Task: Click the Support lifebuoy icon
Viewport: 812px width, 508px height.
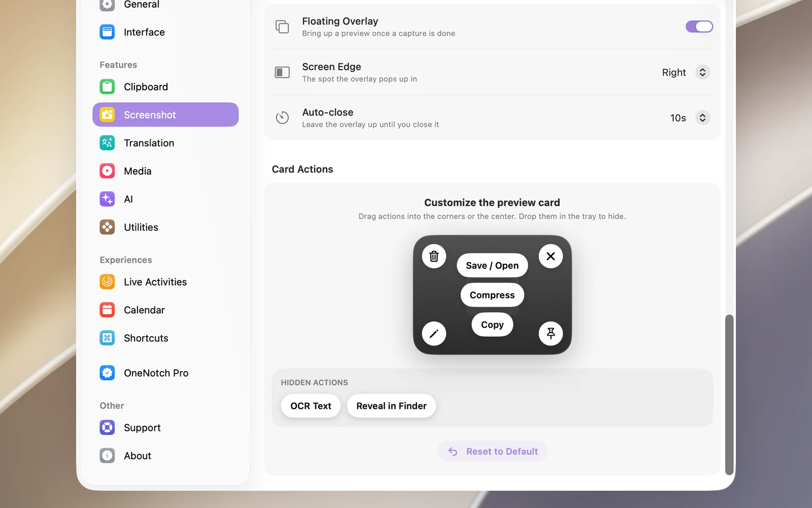Action: point(107,428)
